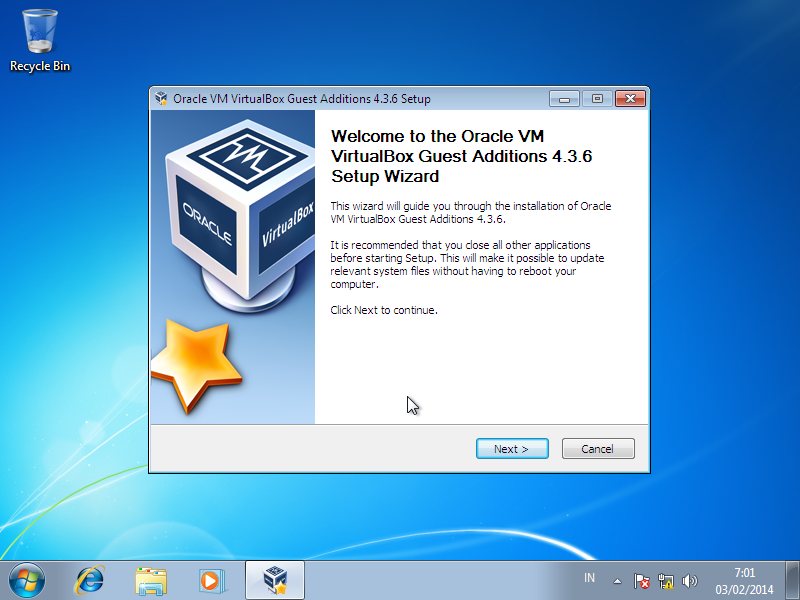Open the network status tray icon
This screenshot has width=800, height=600.
click(666, 581)
